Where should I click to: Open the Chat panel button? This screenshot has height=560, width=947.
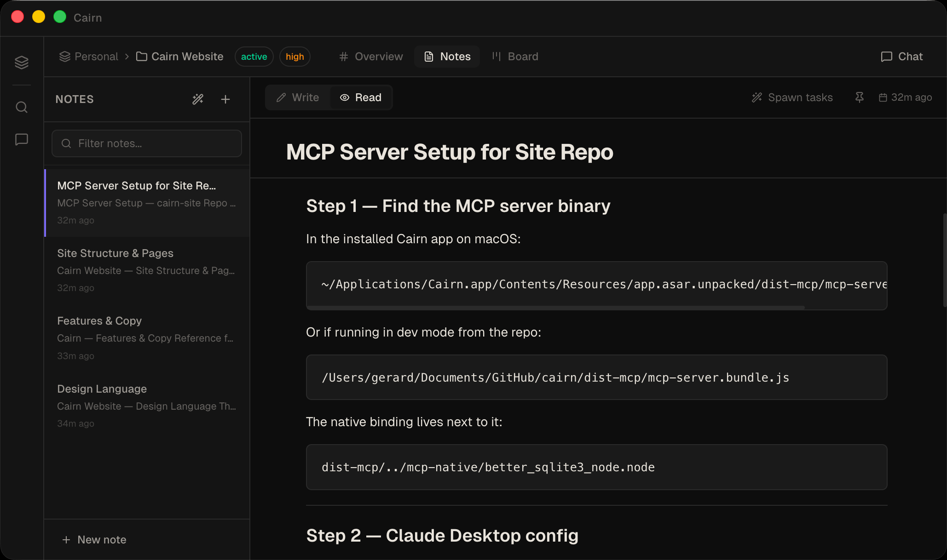[x=902, y=57]
